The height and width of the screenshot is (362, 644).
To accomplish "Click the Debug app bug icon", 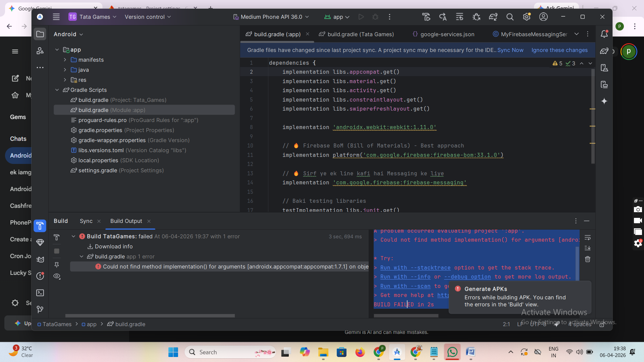I will [x=375, y=17].
